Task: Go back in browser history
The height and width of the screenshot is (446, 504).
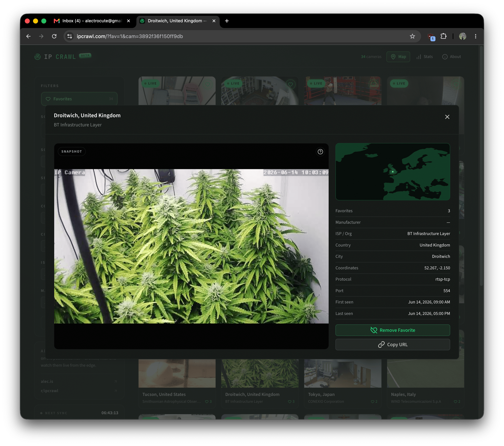Action: tap(29, 36)
